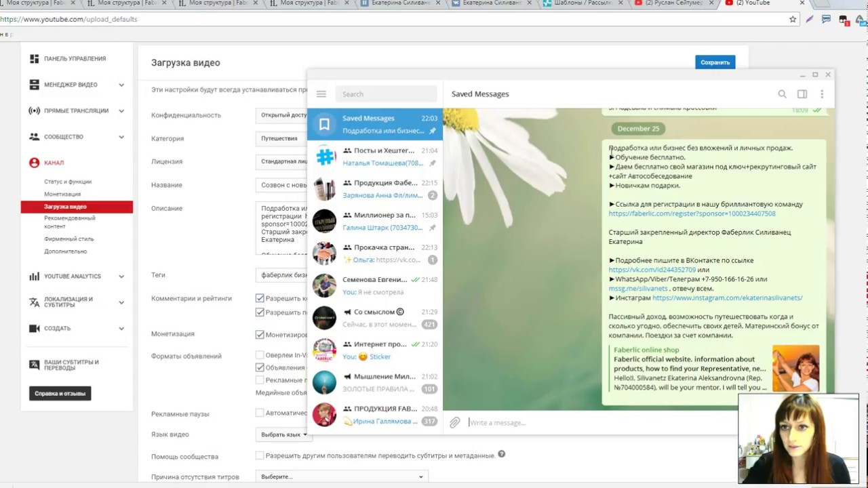Open Дополнительно channel submenu item
868x488 pixels.
[66, 251]
